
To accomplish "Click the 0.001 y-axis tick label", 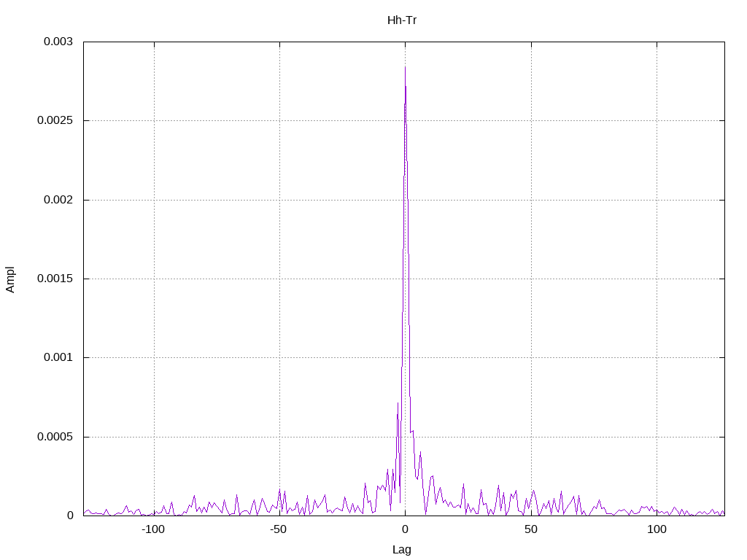I will pos(58,357).
